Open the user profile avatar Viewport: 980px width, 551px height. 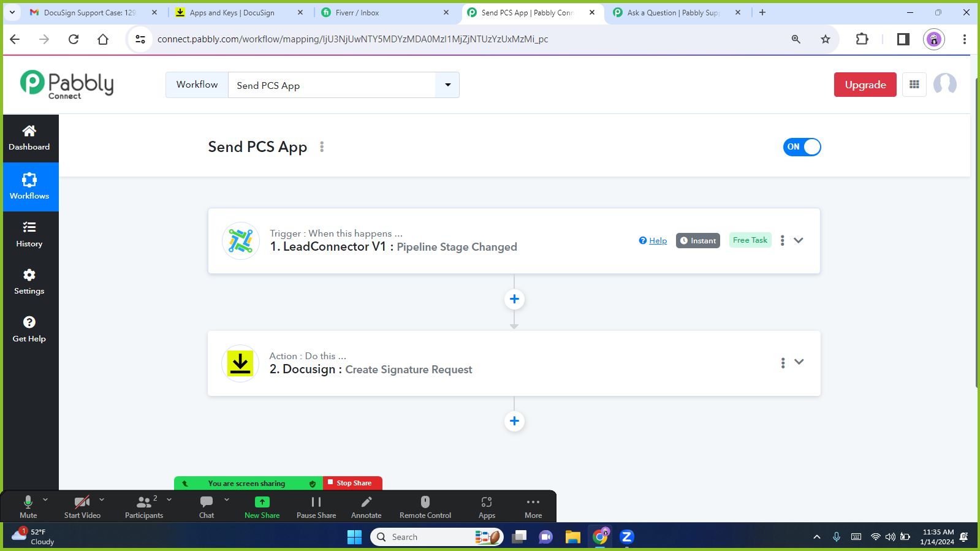[x=944, y=85]
